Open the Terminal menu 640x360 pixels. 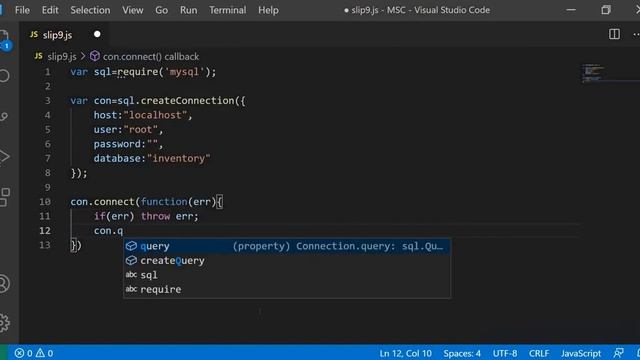pyautogui.click(x=227, y=10)
